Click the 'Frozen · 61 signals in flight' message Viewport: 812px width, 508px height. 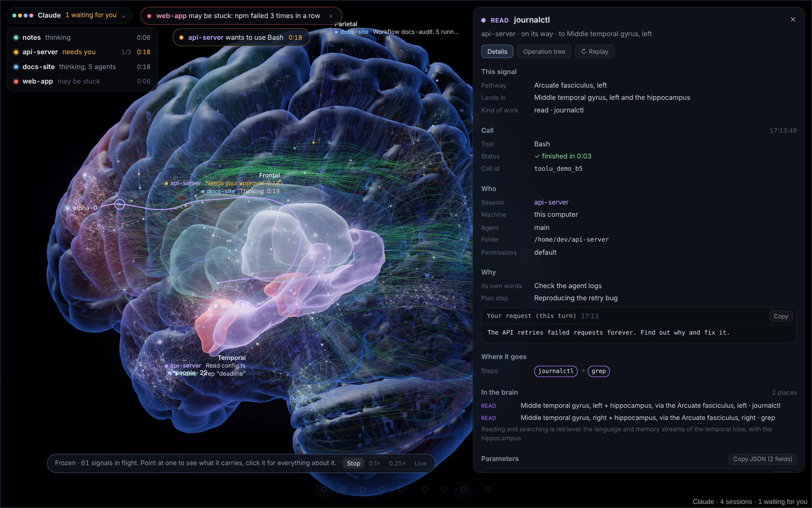(x=195, y=463)
